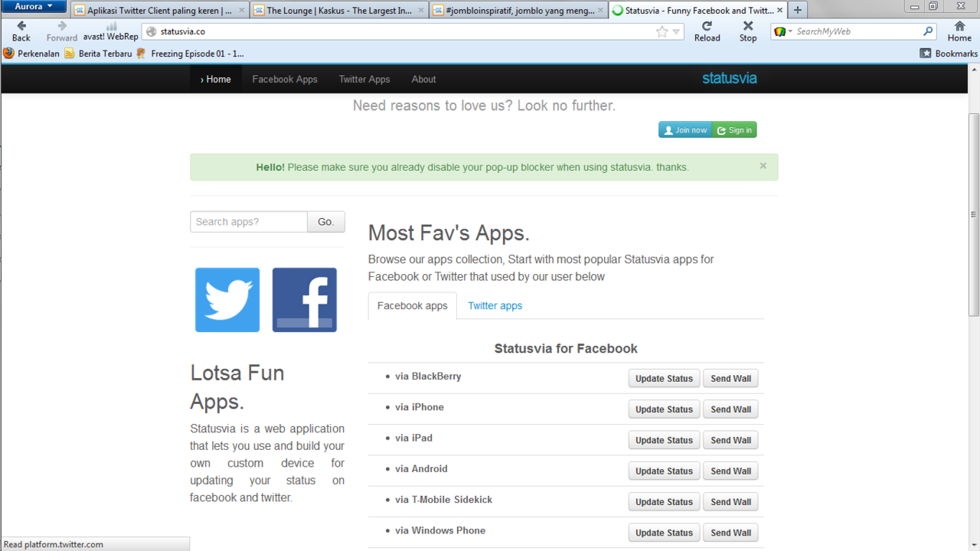Update Status via Android
The height and width of the screenshot is (551, 980).
click(x=664, y=471)
